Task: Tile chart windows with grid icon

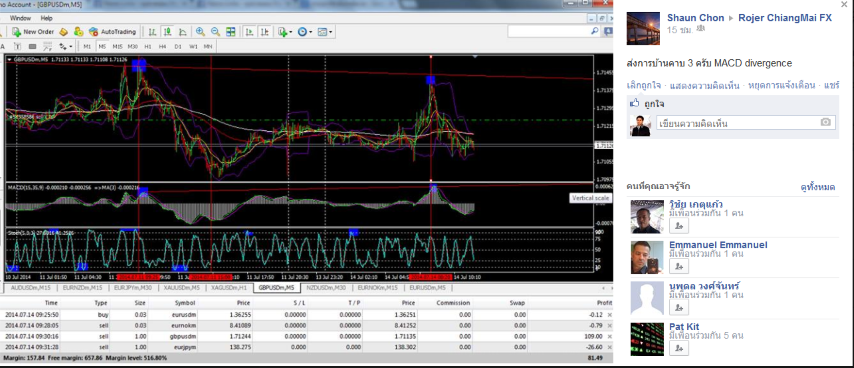Action: click(x=230, y=32)
